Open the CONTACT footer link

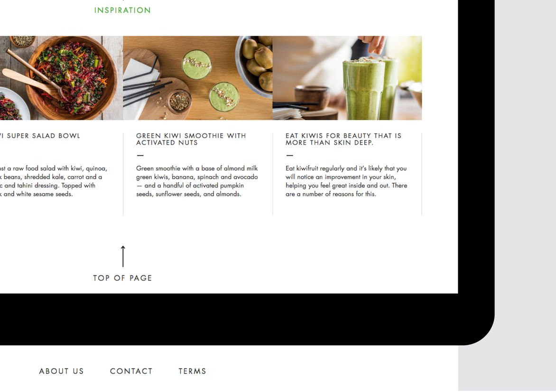(x=131, y=371)
